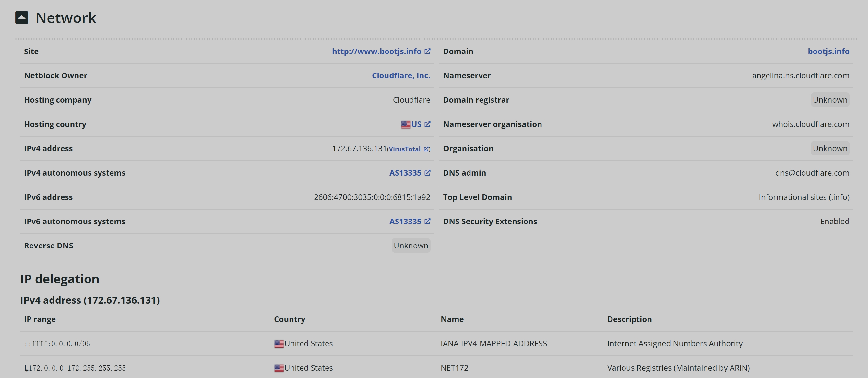Click the Name column header

click(x=452, y=319)
